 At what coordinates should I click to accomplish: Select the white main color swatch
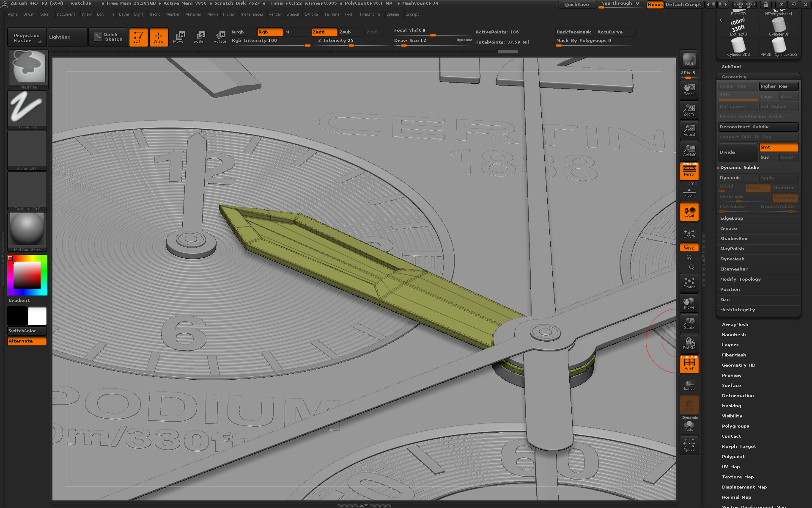(37, 316)
